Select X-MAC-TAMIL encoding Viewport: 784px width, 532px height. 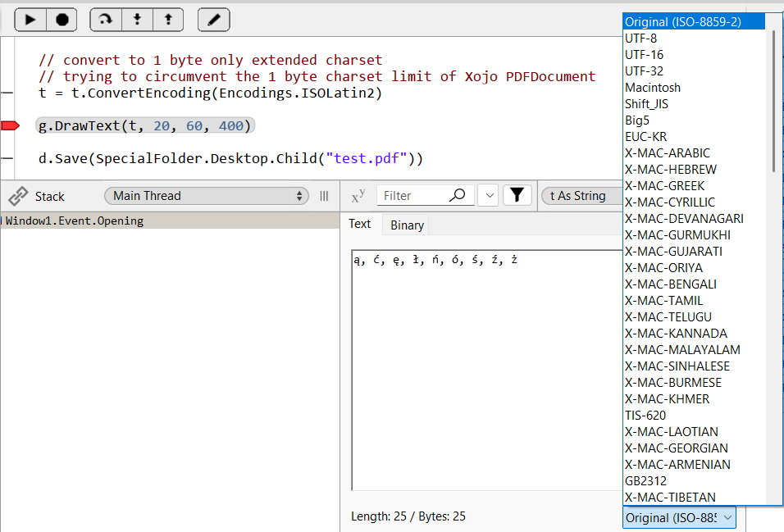point(694,301)
